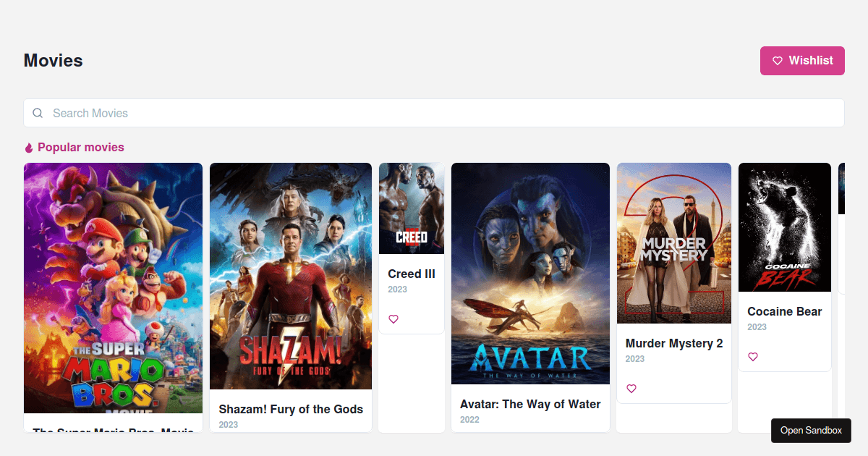The image size is (868, 456).
Task: Click the magnifying glass search icon
Action: (x=38, y=113)
